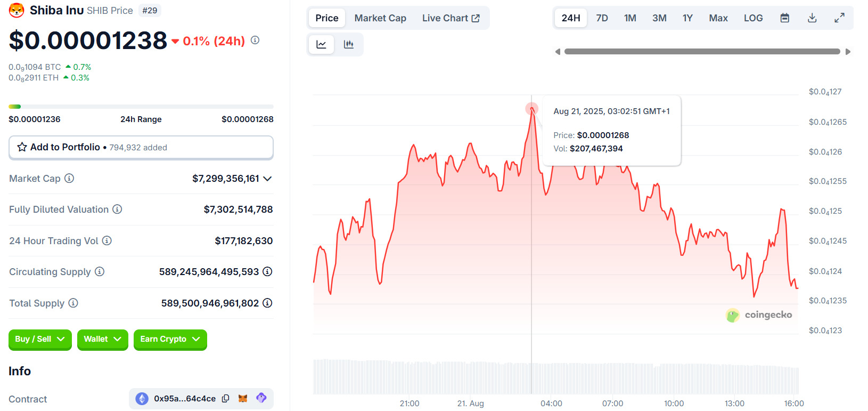The height and width of the screenshot is (411, 868).
Task: Click the peak marker on price chart
Action: (531, 109)
